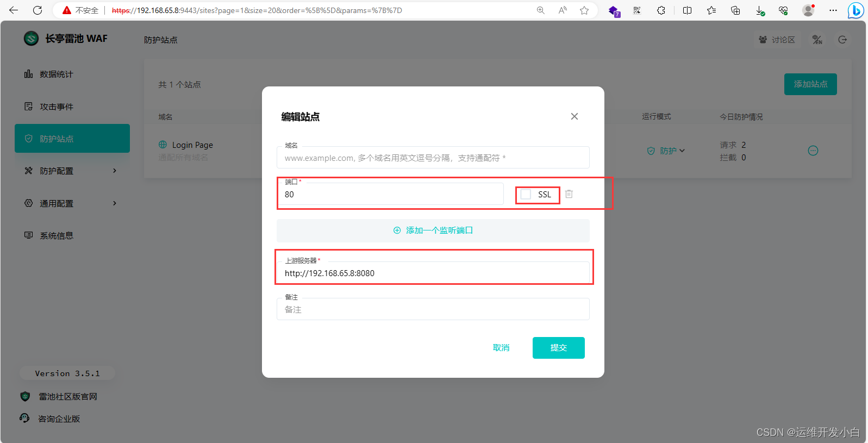Click the Version 3.5.1 label
Screen dimensions: 868x443
[67, 373]
